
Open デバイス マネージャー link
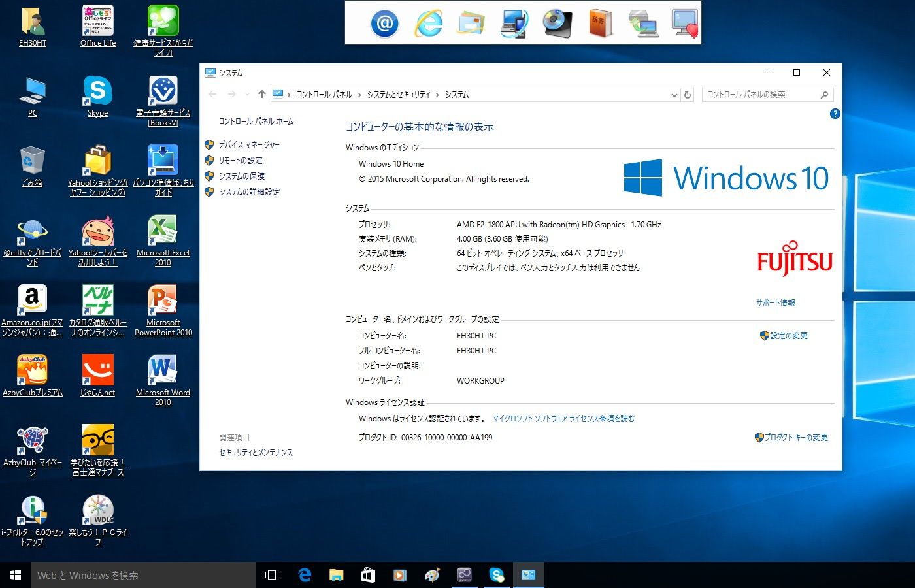pyautogui.click(x=249, y=145)
